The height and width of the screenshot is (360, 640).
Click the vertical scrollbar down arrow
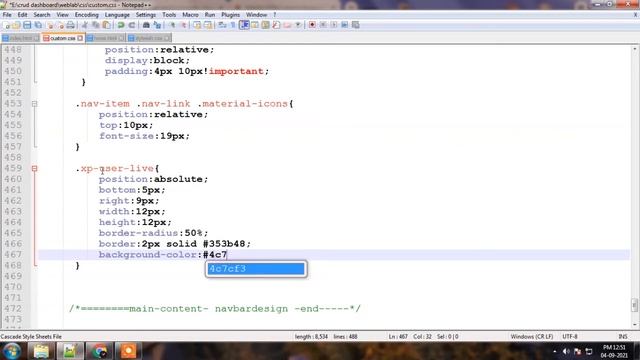pos(635,325)
